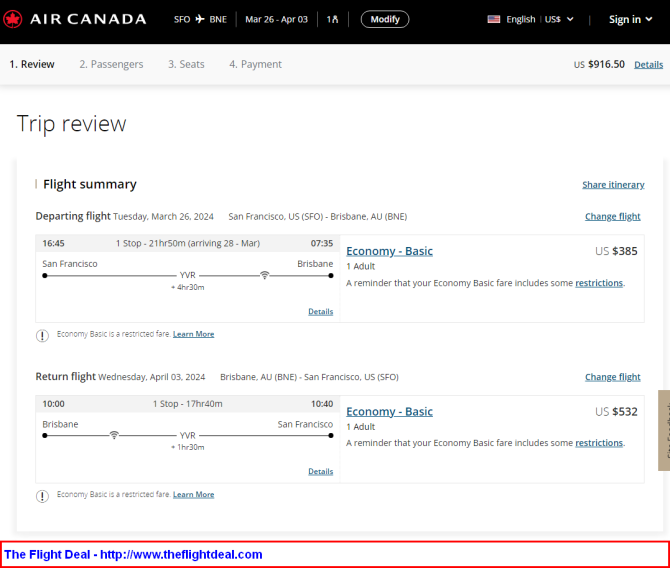
Task: Click the US flag language icon
Action: (x=494, y=19)
